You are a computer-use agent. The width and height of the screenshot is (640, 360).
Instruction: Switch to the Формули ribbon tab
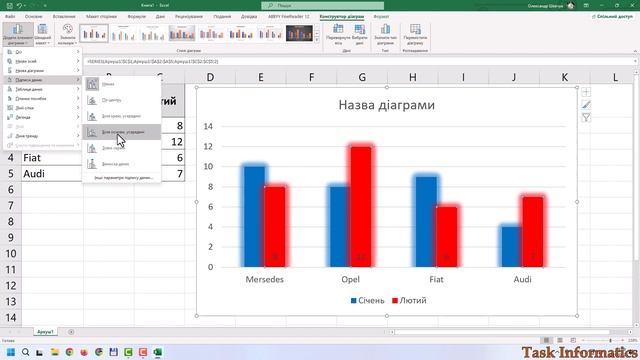[136, 16]
